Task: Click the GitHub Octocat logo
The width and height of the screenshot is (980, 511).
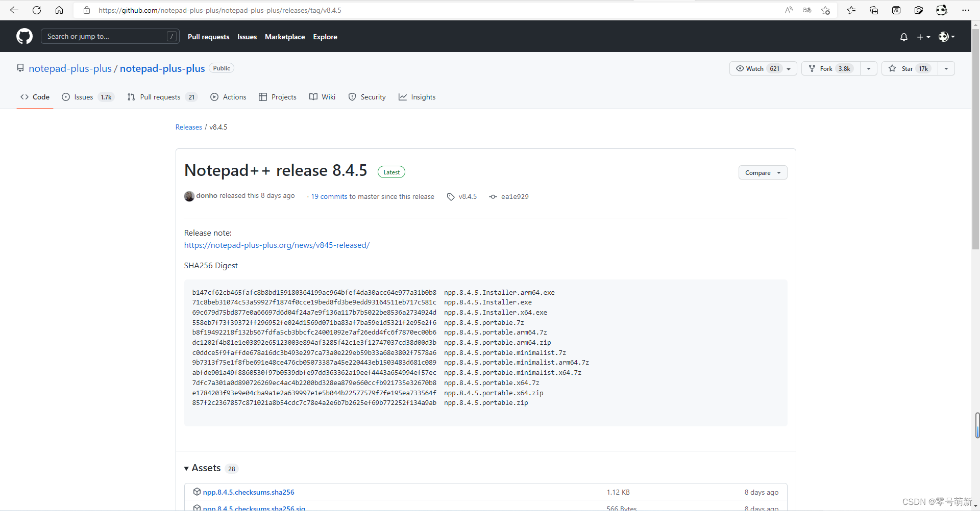Action: tap(24, 36)
